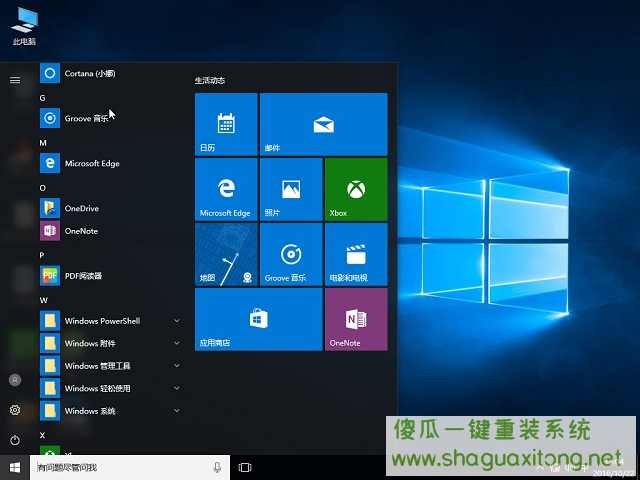Open Task View on taskbar

tap(245, 467)
